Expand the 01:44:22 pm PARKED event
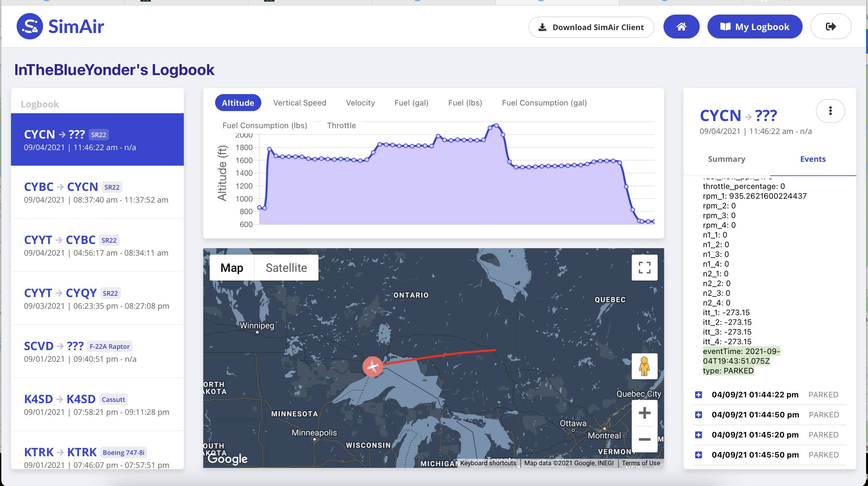868x486 pixels. (x=698, y=395)
